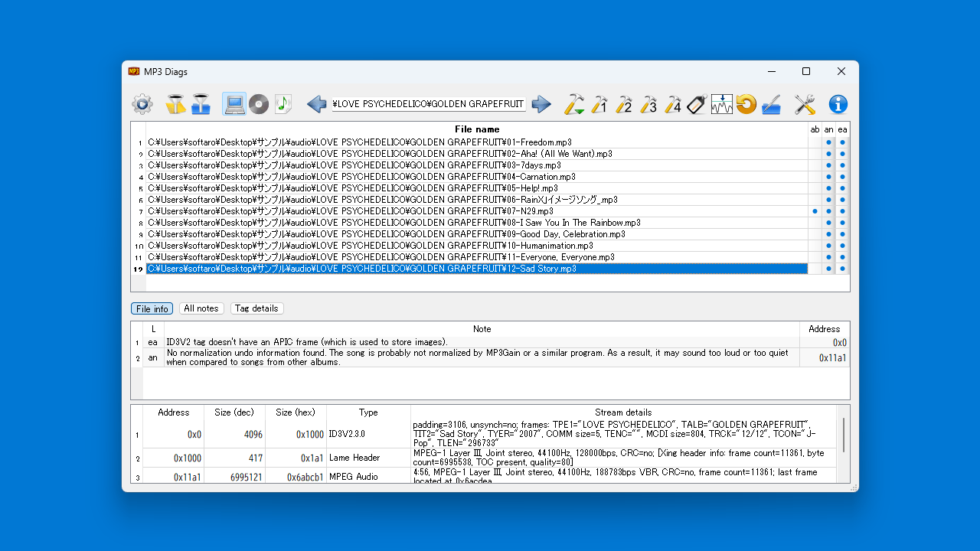
Task: Open the filter by folders funnel
Action: pos(201,104)
